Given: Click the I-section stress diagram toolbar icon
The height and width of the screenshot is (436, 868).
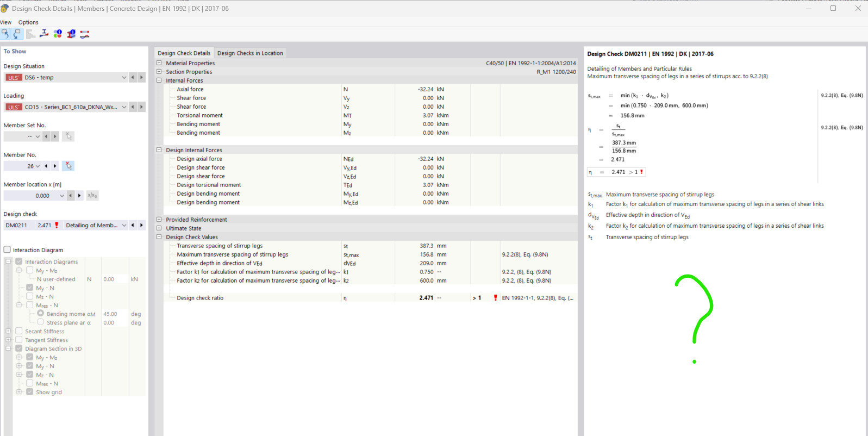Looking at the screenshot, I should tap(44, 34).
